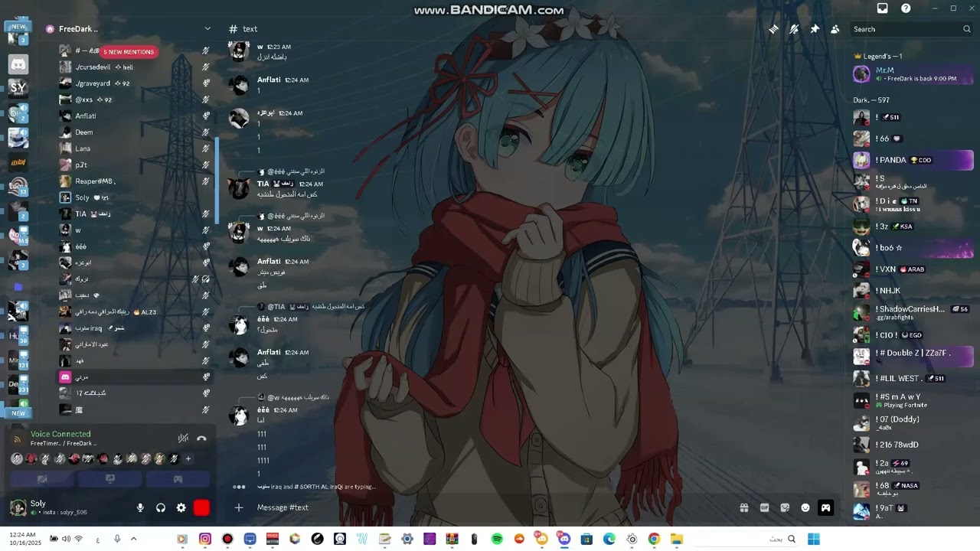This screenshot has height=551, width=980.
Task: Open member ! bo6 profile
Action: [913, 248]
